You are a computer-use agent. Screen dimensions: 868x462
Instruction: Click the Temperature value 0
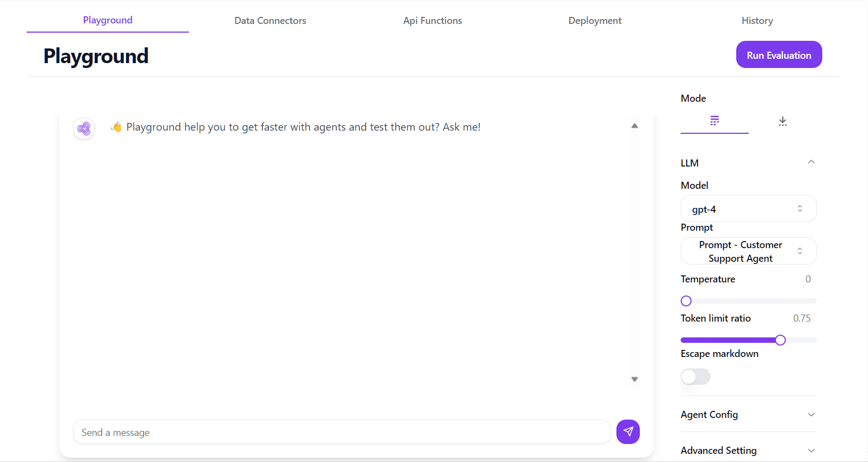(x=808, y=279)
